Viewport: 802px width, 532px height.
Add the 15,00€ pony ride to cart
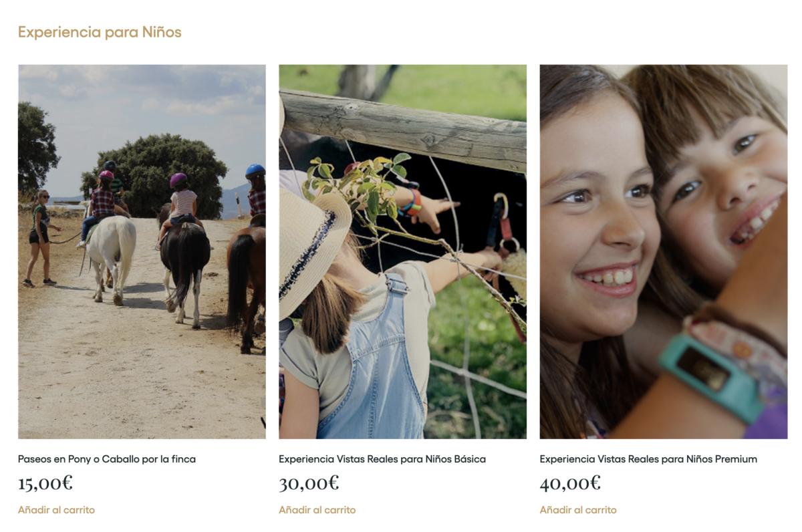56,510
